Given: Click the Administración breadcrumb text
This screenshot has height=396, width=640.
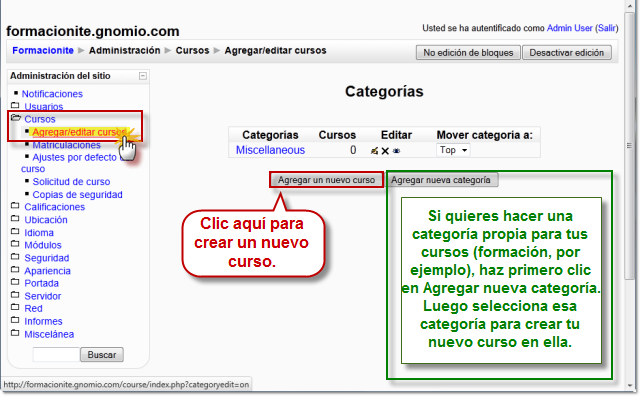Looking at the screenshot, I should (124, 51).
